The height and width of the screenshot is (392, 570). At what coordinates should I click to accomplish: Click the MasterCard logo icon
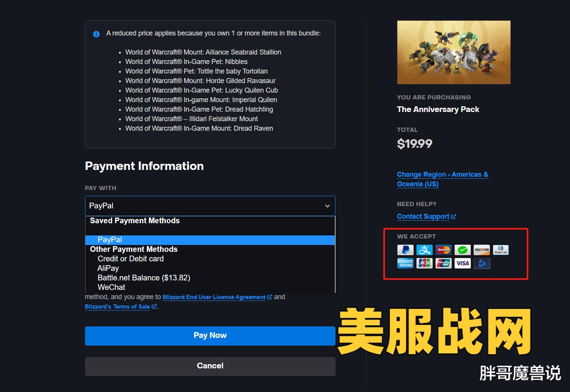tap(443, 250)
